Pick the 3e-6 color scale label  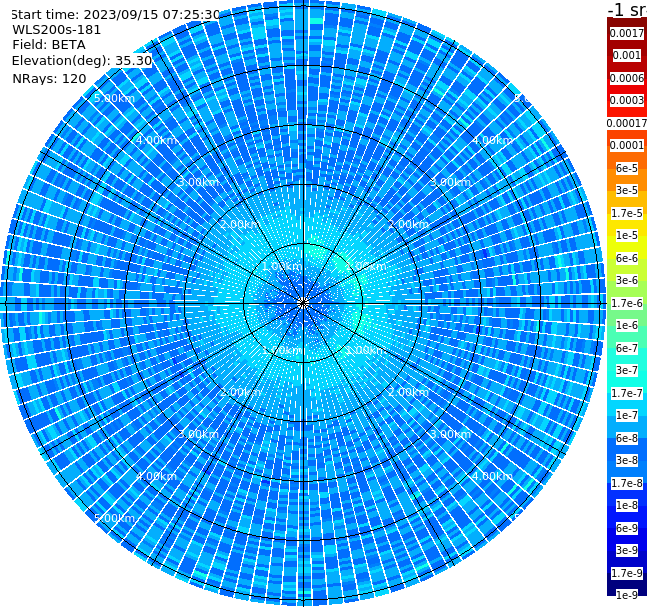click(x=627, y=280)
